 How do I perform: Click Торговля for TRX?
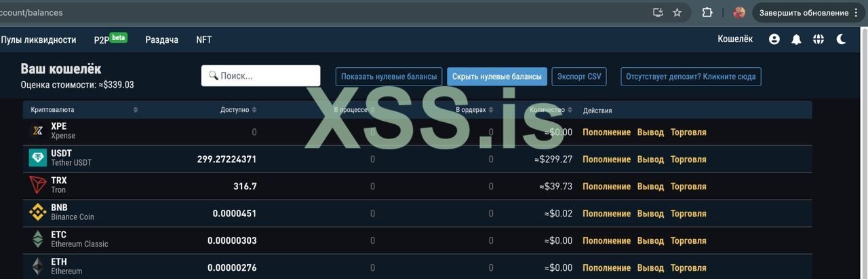pyautogui.click(x=688, y=186)
